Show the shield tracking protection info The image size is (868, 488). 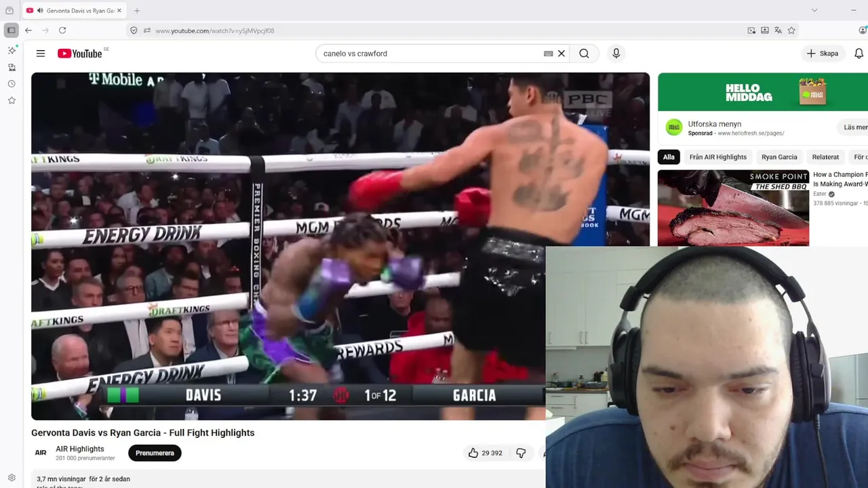pos(134,30)
